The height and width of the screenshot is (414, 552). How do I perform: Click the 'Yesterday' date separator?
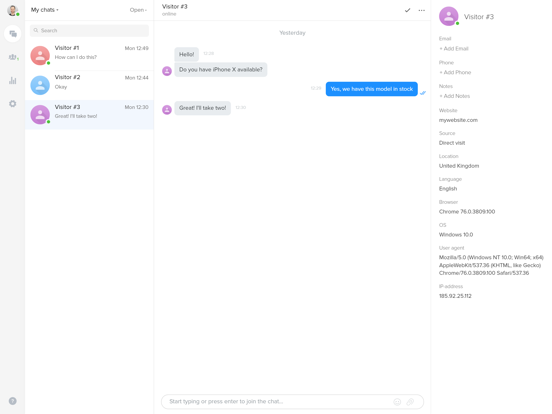[x=293, y=33]
